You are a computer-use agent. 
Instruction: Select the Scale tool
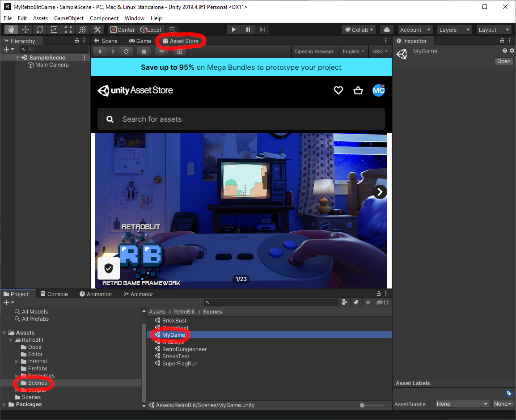(x=54, y=30)
